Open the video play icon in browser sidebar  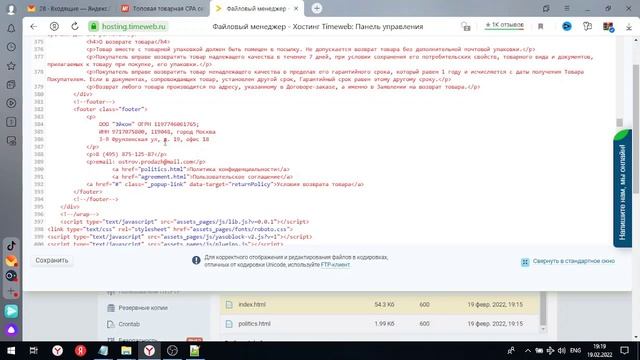[11, 103]
